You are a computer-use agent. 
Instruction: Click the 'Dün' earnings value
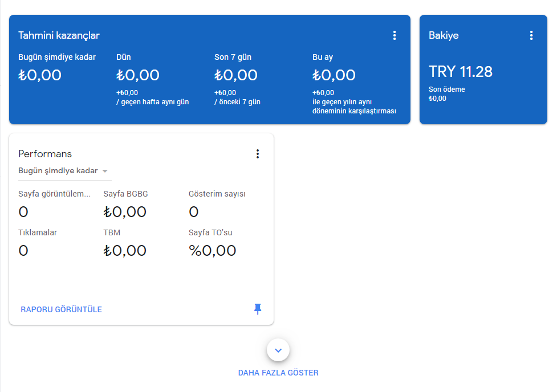point(138,75)
